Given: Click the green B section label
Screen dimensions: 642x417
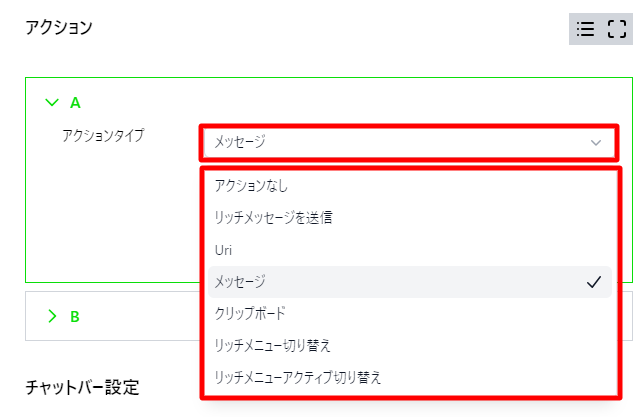Looking at the screenshot, I should [x=75, y=316].
